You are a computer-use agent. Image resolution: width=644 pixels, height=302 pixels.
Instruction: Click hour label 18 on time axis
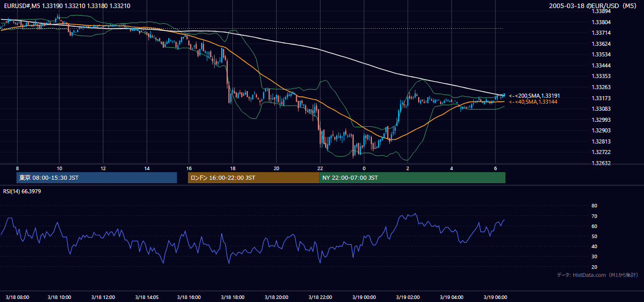(233, 168)
